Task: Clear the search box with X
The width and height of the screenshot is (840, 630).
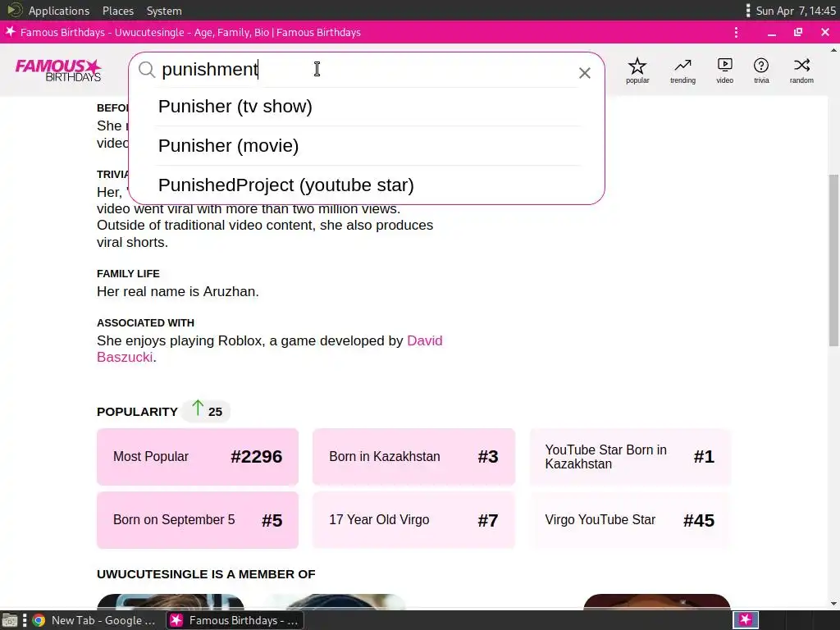Action: [584, 73]
